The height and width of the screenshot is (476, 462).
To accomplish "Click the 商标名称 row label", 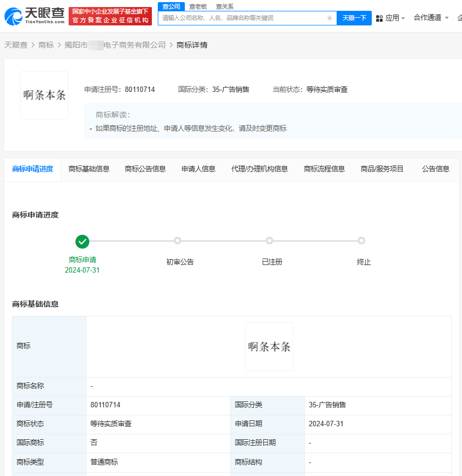I will click(30, 386).
